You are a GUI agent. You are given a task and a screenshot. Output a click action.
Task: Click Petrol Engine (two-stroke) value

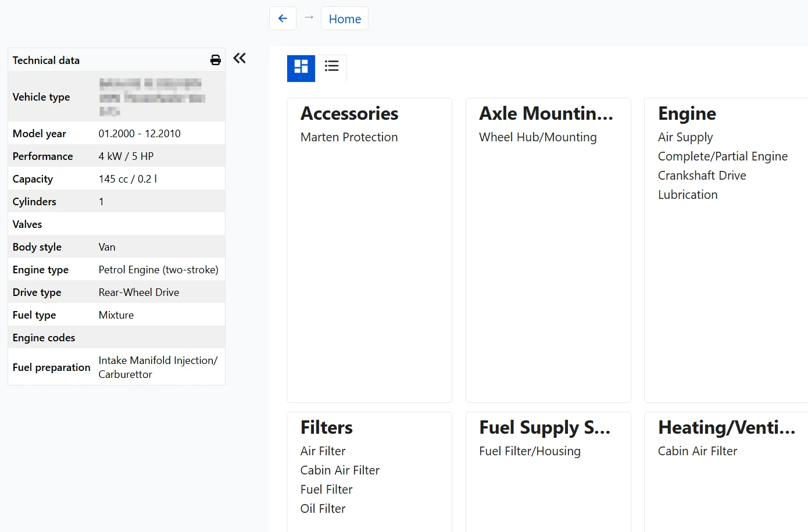159,270
